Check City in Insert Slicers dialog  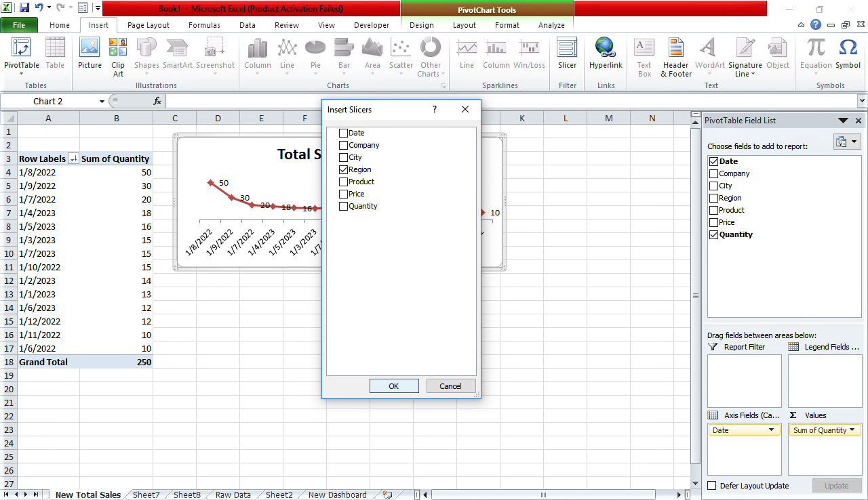(343, 157)
